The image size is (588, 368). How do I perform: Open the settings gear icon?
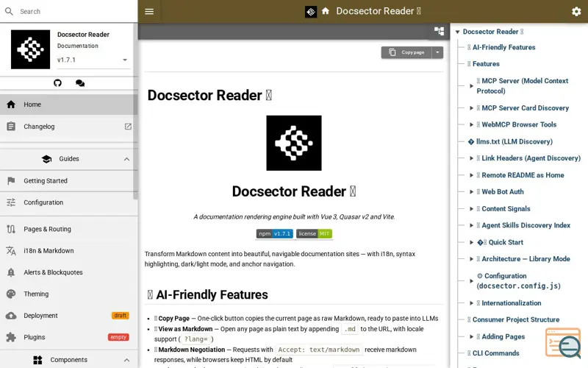pyautogui.click(x=576, y=11)
